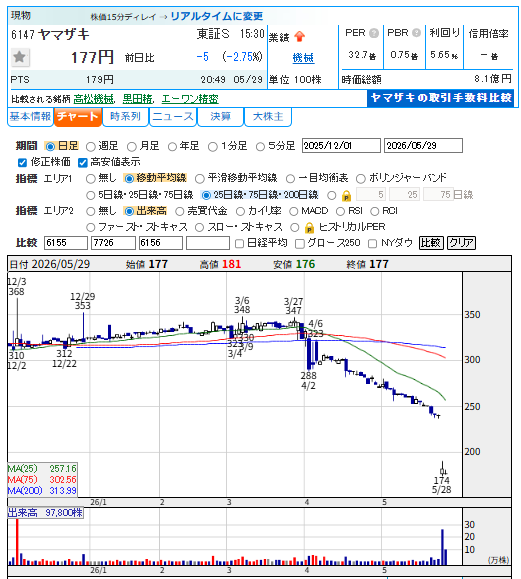Toggle the 高安値表示 checkbox
The image size is (521, 579).
tap(82, 162)
